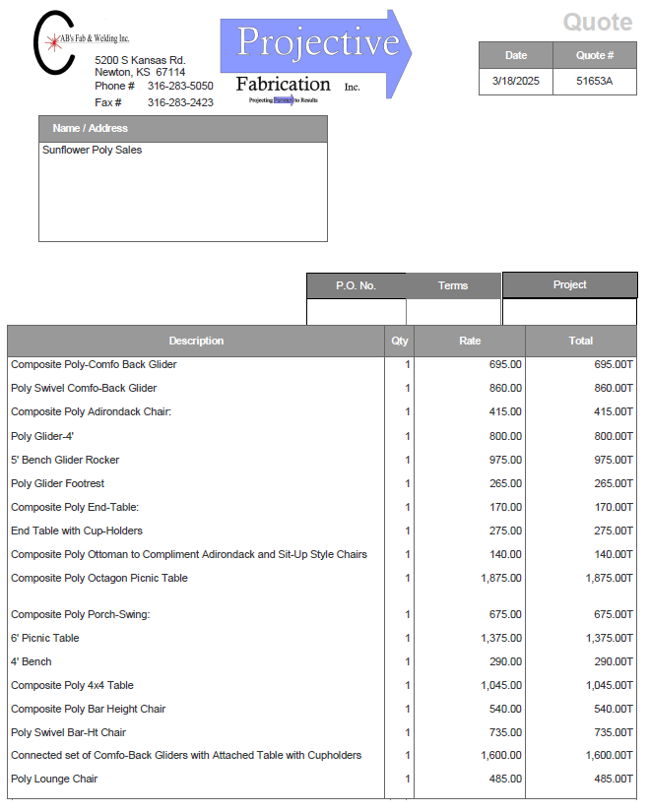The width and height of the screenshot is (649, 812).
Task: Click the empty Project field
Action: pos(569,311)
